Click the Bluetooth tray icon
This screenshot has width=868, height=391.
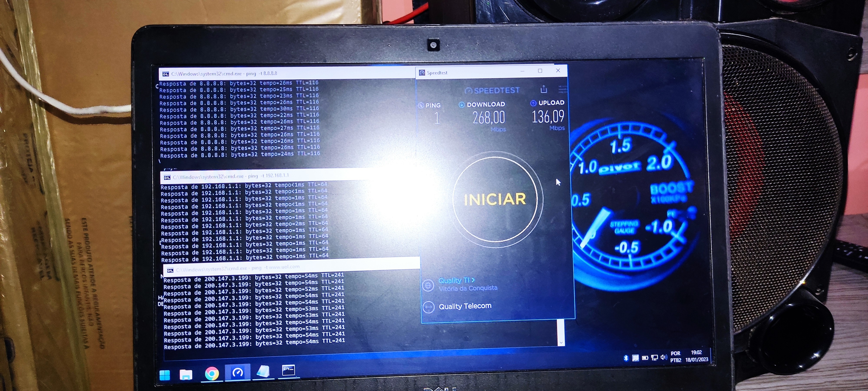626,358
